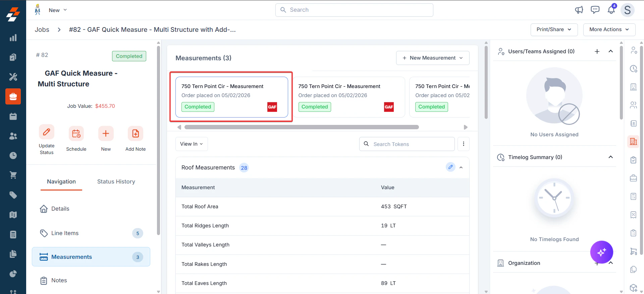Image resolution: width=644 pixels, height=294 pixels.
Task: Edit Roof Measurements with the pencil icon
Action: [450, 167]
